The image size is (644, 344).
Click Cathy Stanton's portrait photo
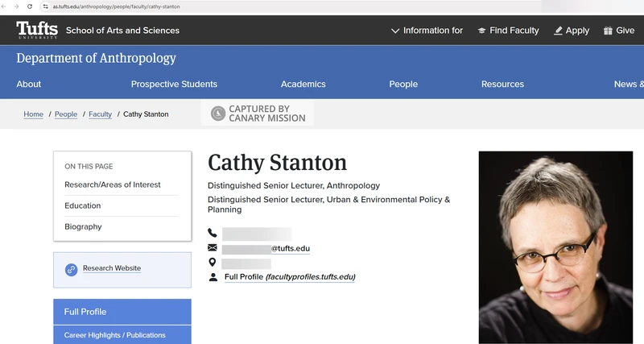coord(555,247)
